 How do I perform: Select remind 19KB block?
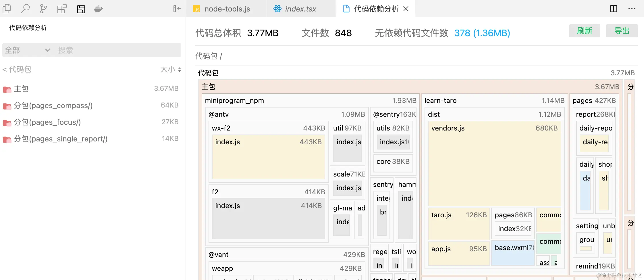(594, 266)
